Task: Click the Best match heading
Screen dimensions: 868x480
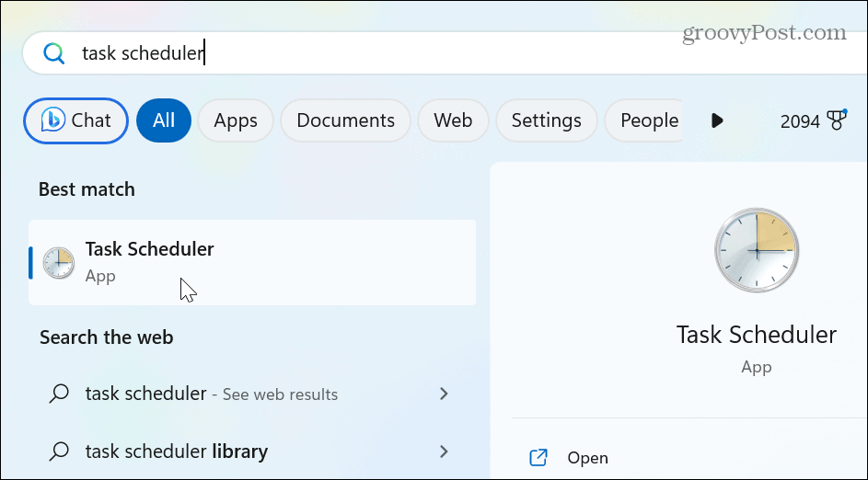Action: coord(87,189)
